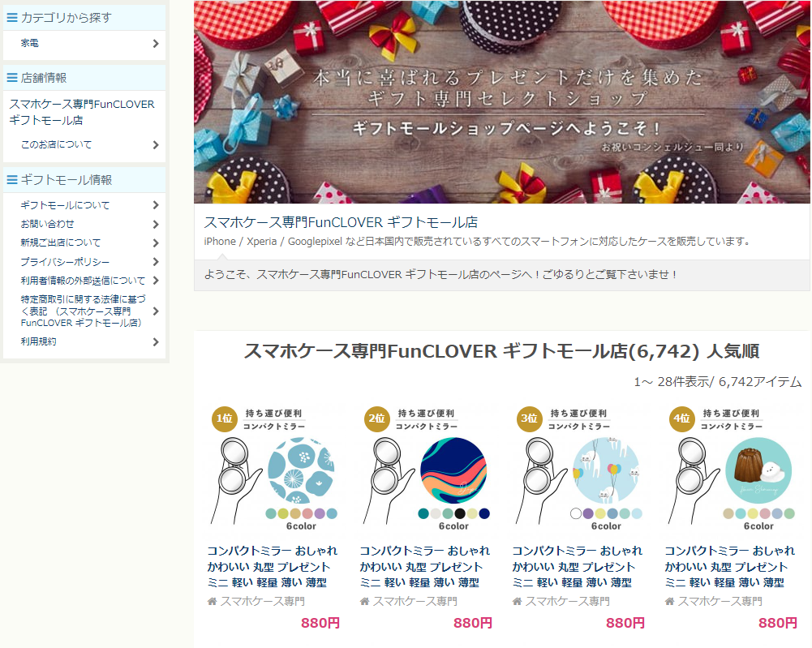Image resolution: width=812 pixels, height=648 pixels.
Task: Click the chevron next to 利用規約
Action: coord(156,342)
